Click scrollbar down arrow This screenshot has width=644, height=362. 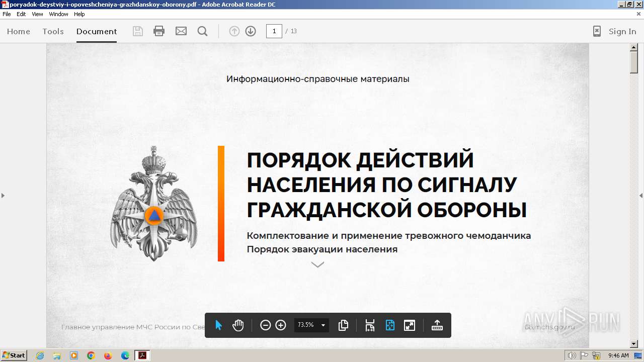point(634,344)
